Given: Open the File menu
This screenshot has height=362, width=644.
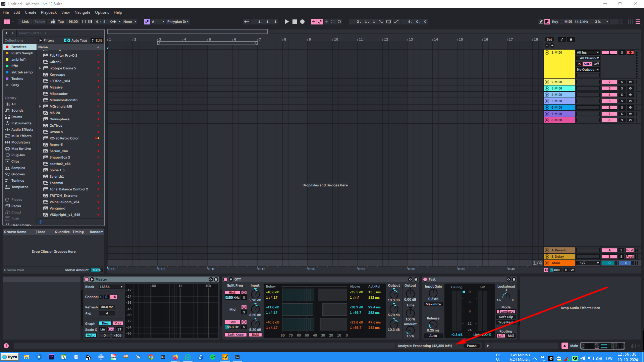Looking at the screenshot, I should point(6,12).
